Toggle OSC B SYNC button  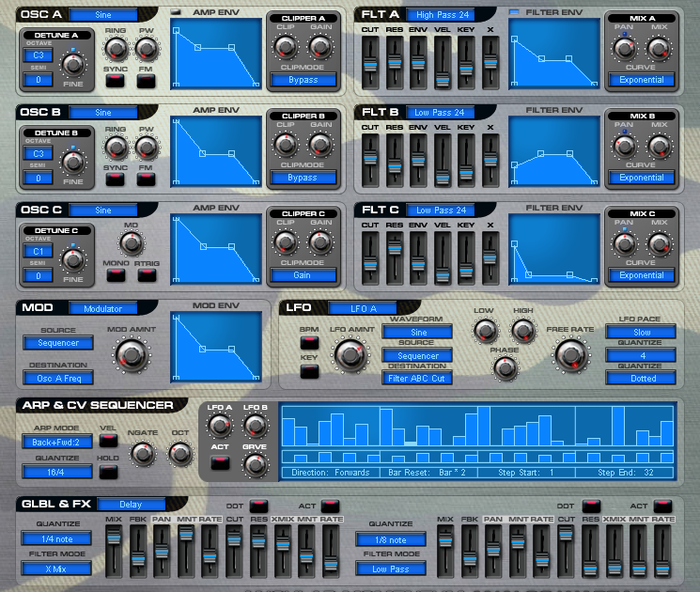[x=116, y=179]
